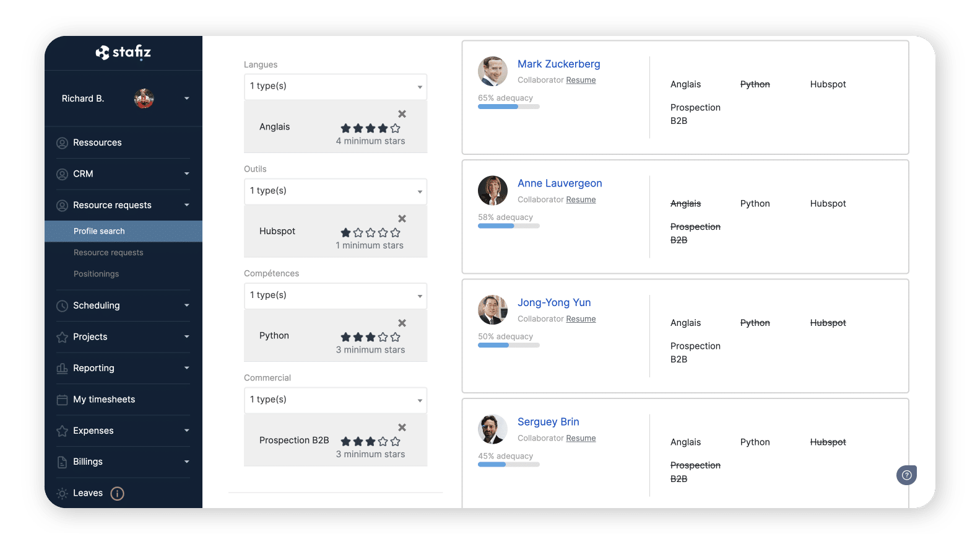Viewport: 980px width, 544px height.
Task: Expand the Richard B. account menu arrow
Action: (x=186, y=99)
